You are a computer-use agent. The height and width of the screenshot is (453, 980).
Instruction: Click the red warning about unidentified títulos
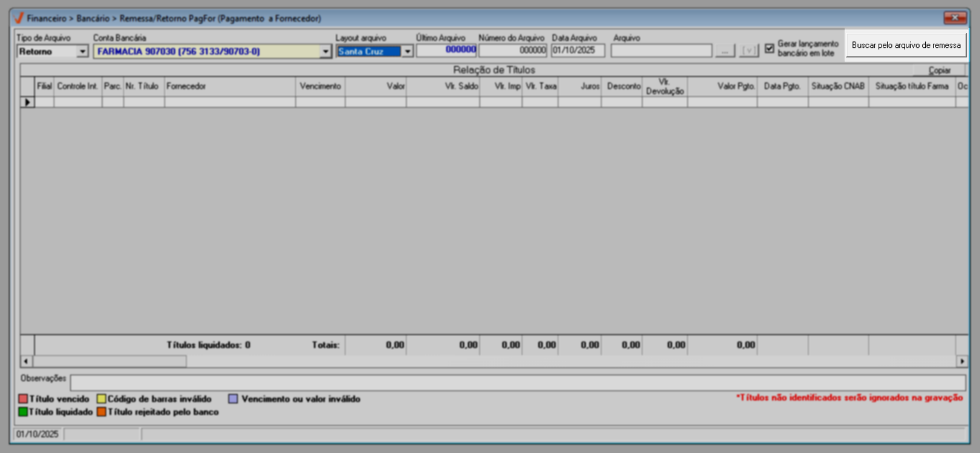pyautogui.click(x=849, y=397)
